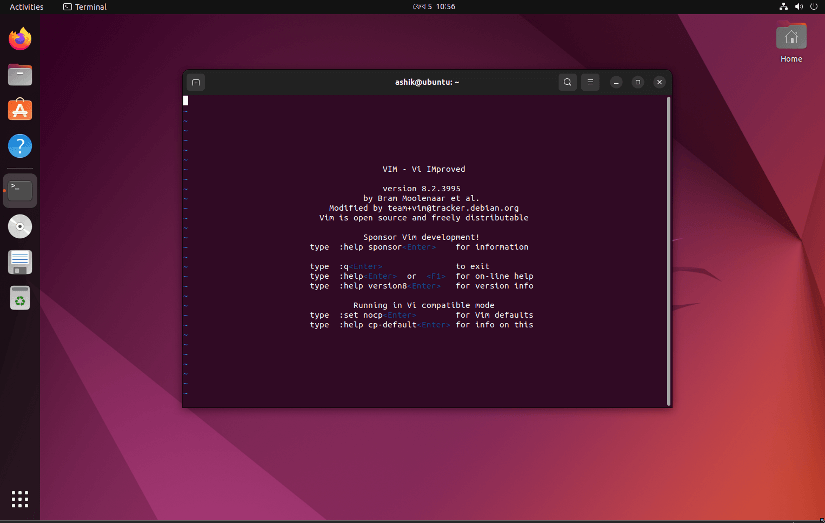The width and height of the screenshot is (825, 523).
Task: Click the 'version 8.2.3995' line
Action: tap(421, 188)
